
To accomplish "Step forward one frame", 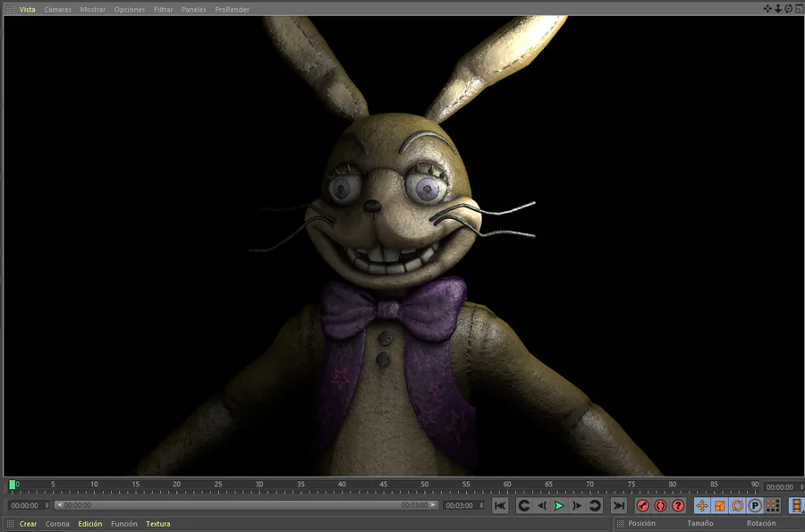I will pos(577,506).
